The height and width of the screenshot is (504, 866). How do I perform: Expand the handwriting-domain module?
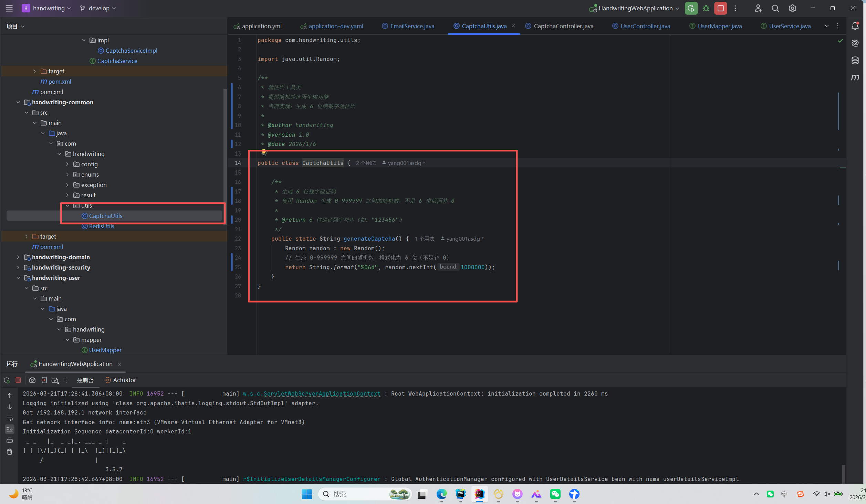18,257
